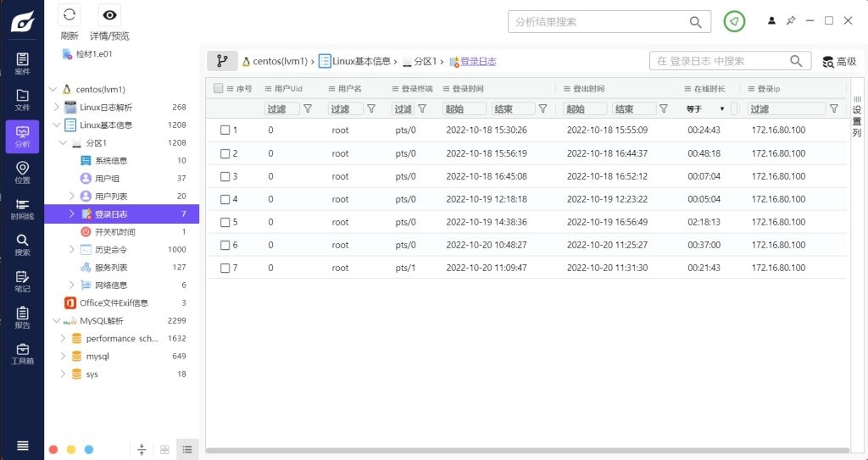Toggle the select-all checkbox in 序号 header
Screen dimensions: 868x460
[x=219, y=88]
